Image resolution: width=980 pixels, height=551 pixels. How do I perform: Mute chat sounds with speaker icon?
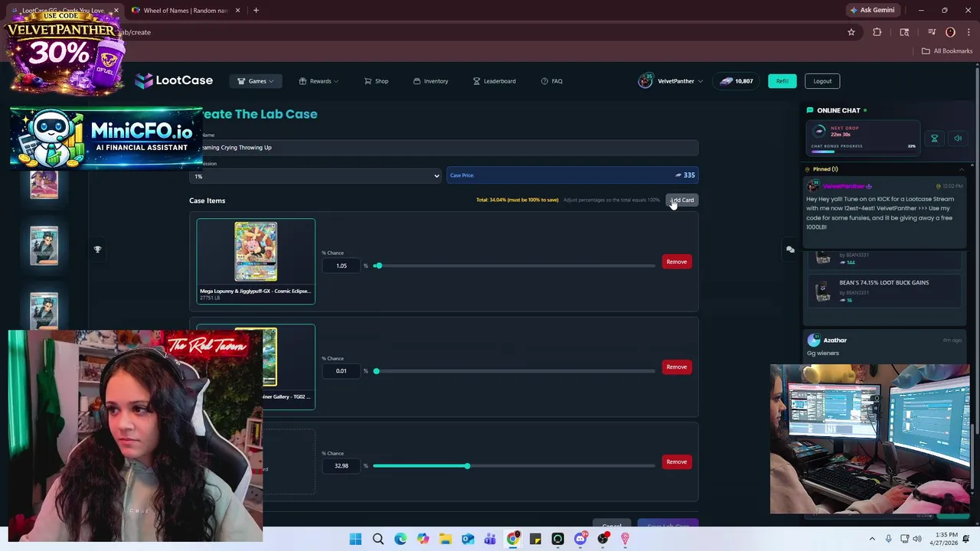pyautogui.click(x=957, y=139)
